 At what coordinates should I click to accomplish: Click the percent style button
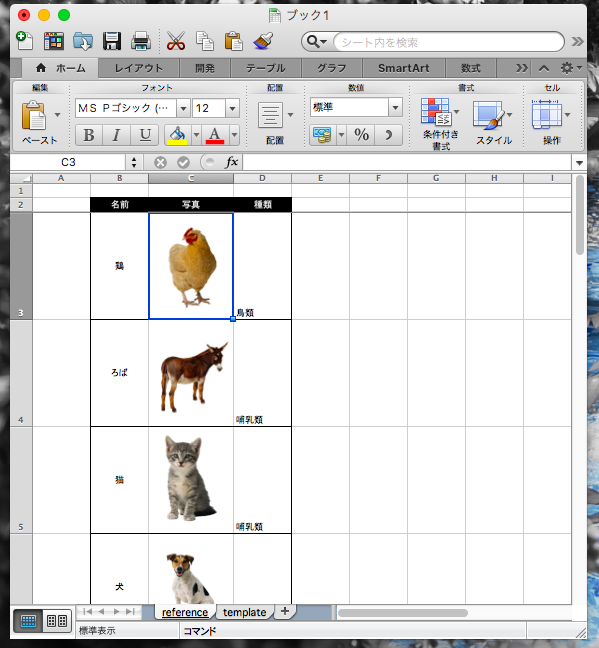click(361, 135)
